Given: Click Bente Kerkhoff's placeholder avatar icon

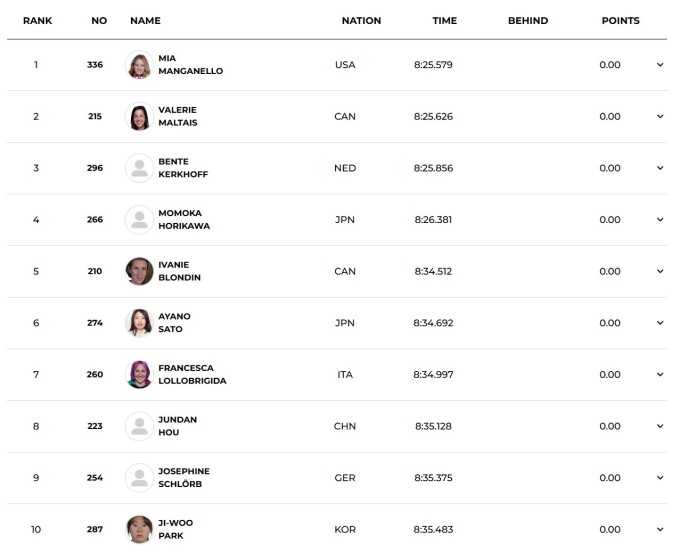Looking at the screenshot, I should 139,168.
